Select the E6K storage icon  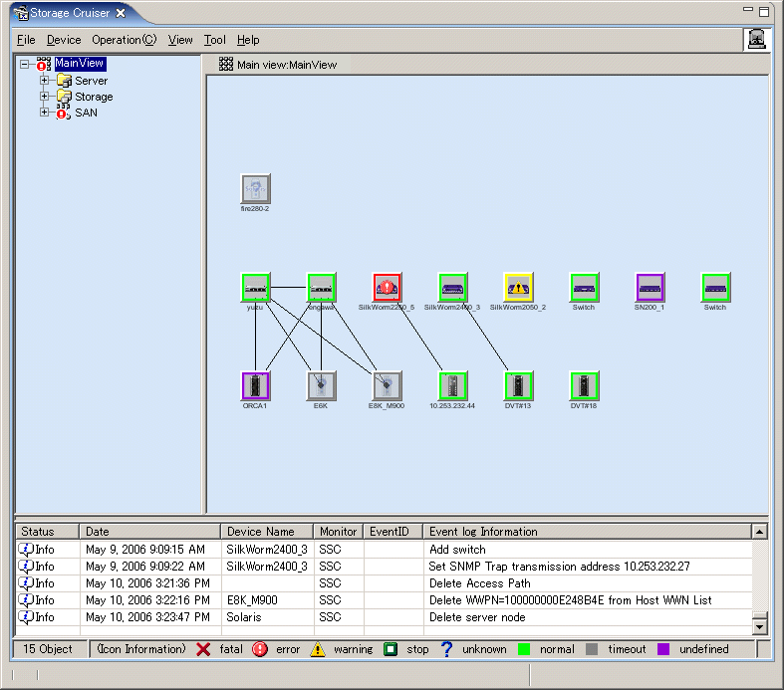(x=321, y=385)
